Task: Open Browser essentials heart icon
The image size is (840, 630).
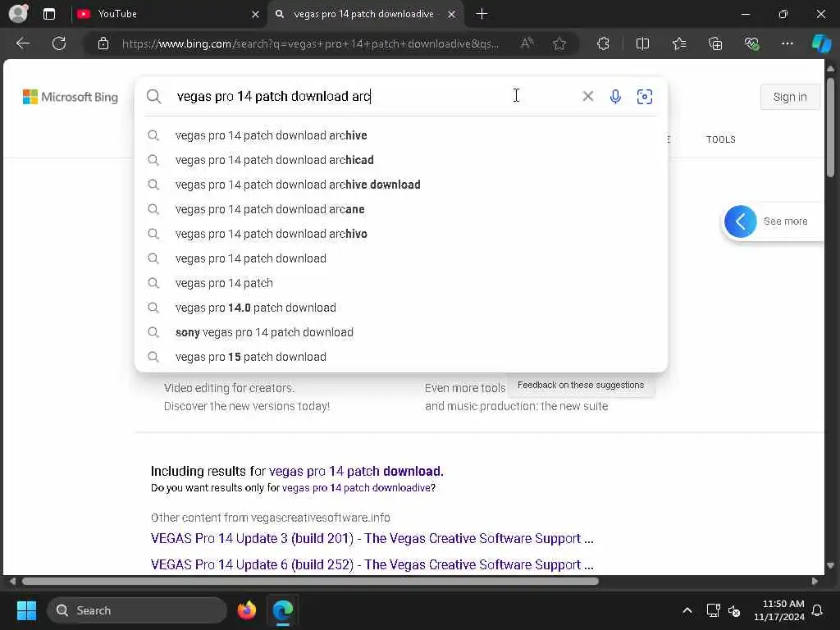Action: [751, 43]
